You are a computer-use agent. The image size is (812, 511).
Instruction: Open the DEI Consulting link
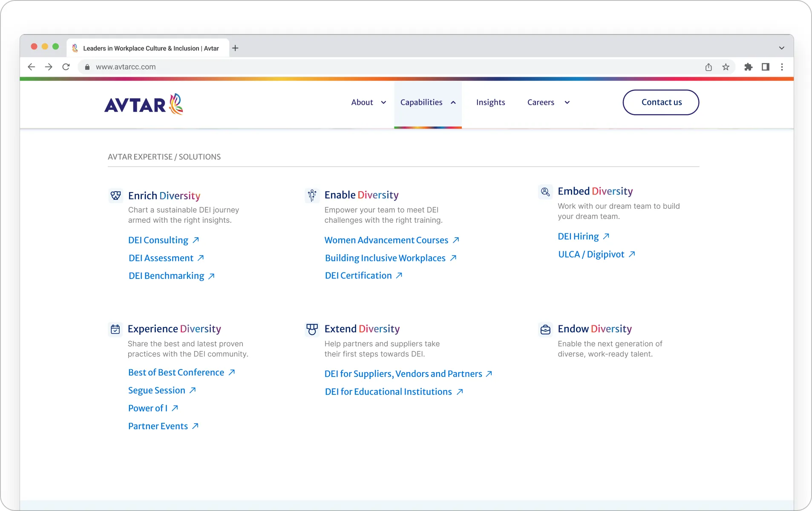[158, 240]
